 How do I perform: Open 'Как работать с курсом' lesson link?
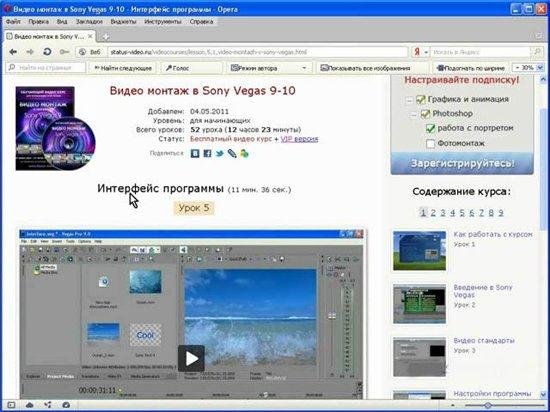[x=493, y=235]
